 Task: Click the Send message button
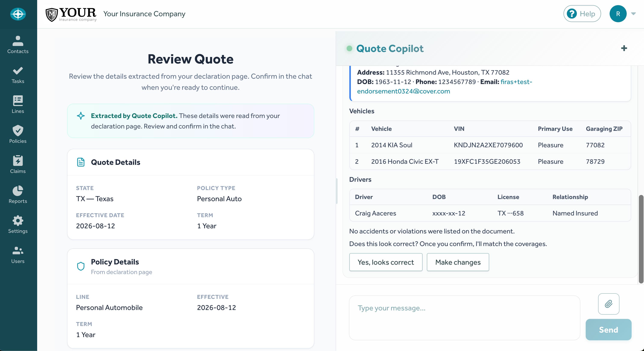point(609,330)
